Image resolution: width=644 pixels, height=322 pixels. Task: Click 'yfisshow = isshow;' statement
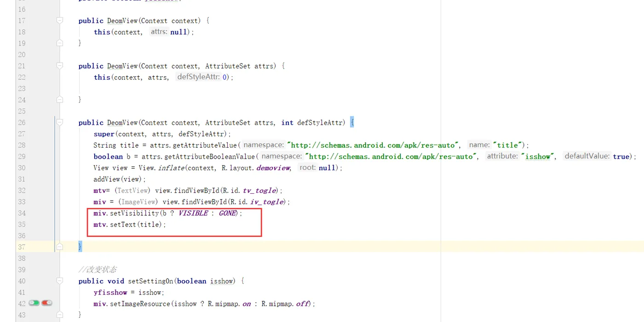129,293
